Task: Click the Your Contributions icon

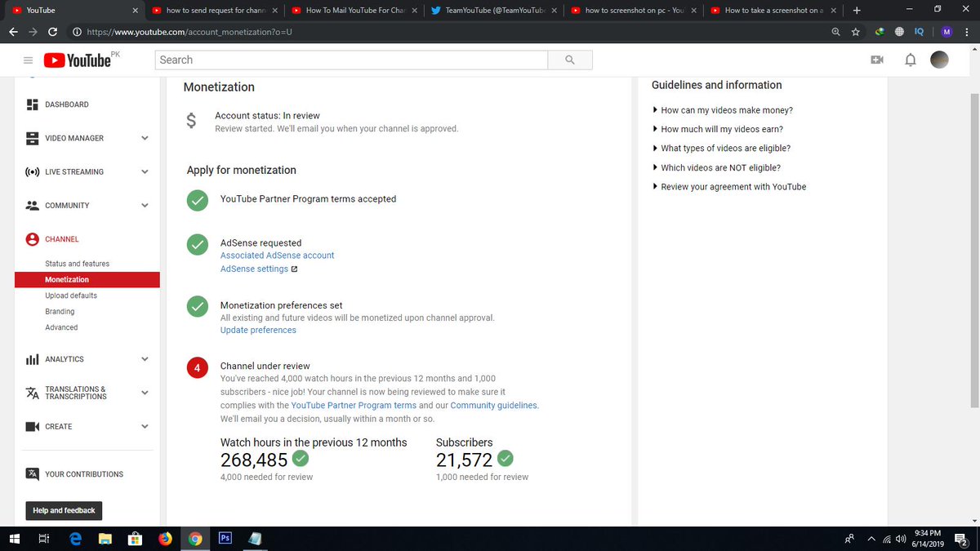Action: [33, 474]
